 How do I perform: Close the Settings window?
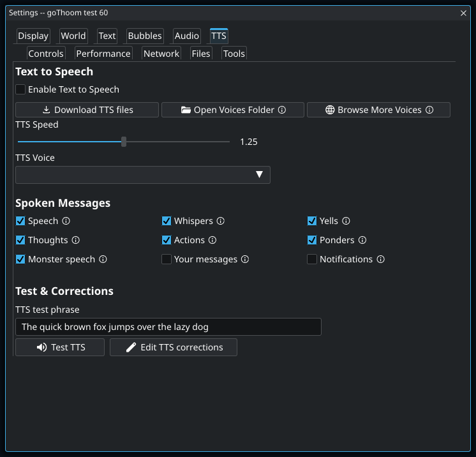pos(463,13)
